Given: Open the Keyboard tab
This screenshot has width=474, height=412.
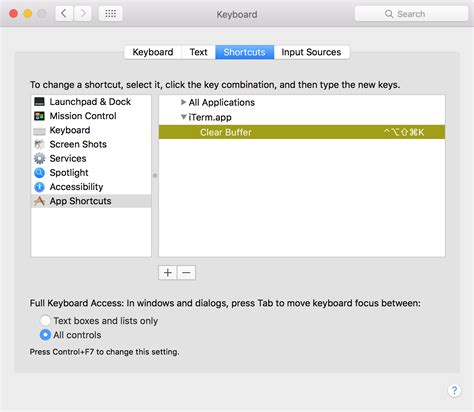Looking at the screenshot, I should (153, 52).
